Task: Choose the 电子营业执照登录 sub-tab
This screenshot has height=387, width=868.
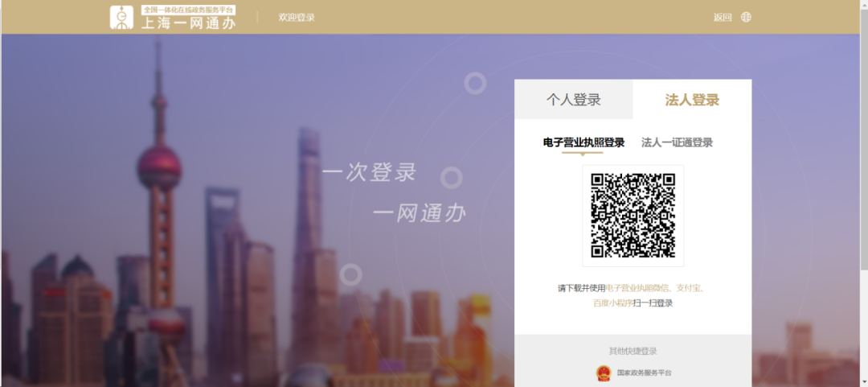Action: tap(583, 143)
